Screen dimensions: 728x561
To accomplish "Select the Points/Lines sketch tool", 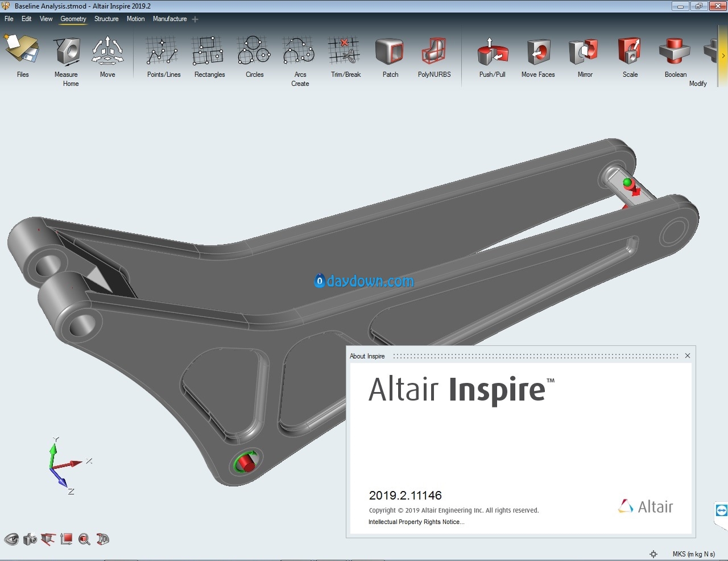I will [163, 52].
